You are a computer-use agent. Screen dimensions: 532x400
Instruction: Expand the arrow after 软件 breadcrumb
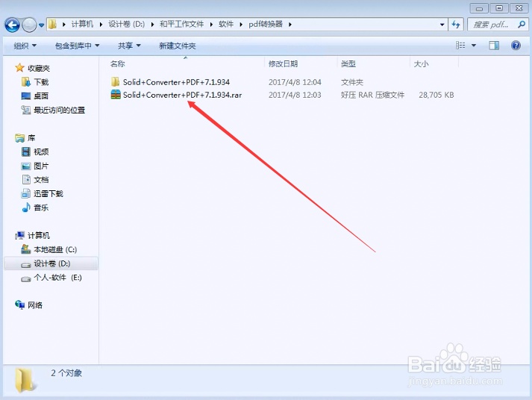[x=241, y=25]
